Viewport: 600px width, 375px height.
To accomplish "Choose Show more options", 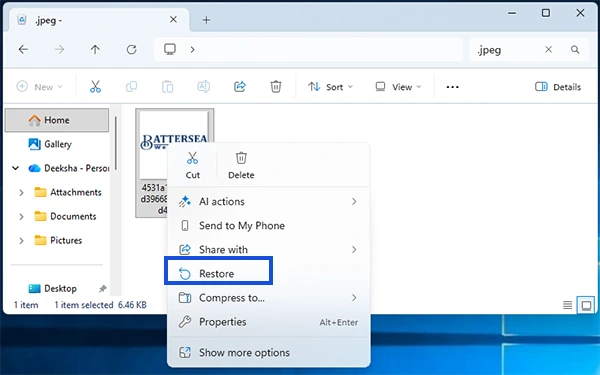I will click(269, 353).
